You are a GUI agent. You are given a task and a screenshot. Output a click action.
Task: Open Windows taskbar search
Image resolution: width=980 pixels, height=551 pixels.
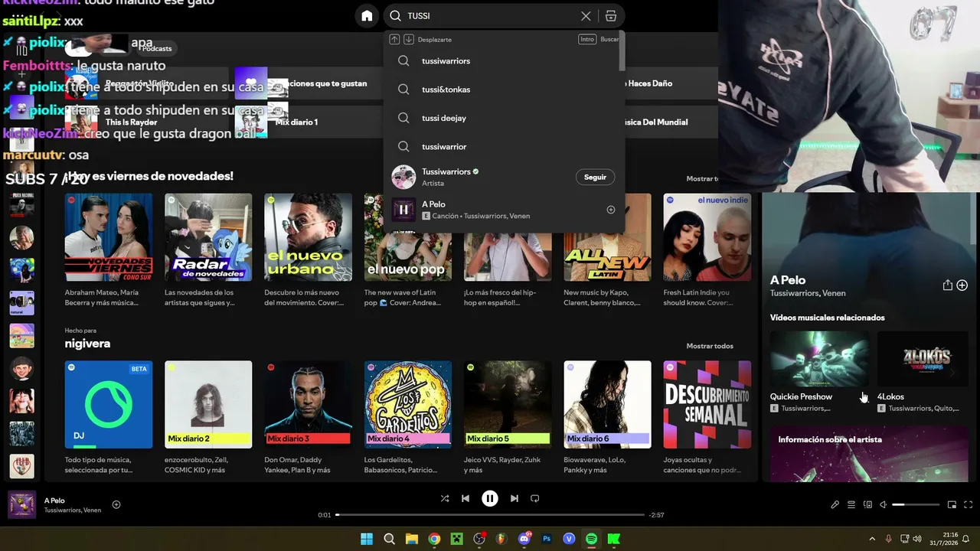click(389, 539)
